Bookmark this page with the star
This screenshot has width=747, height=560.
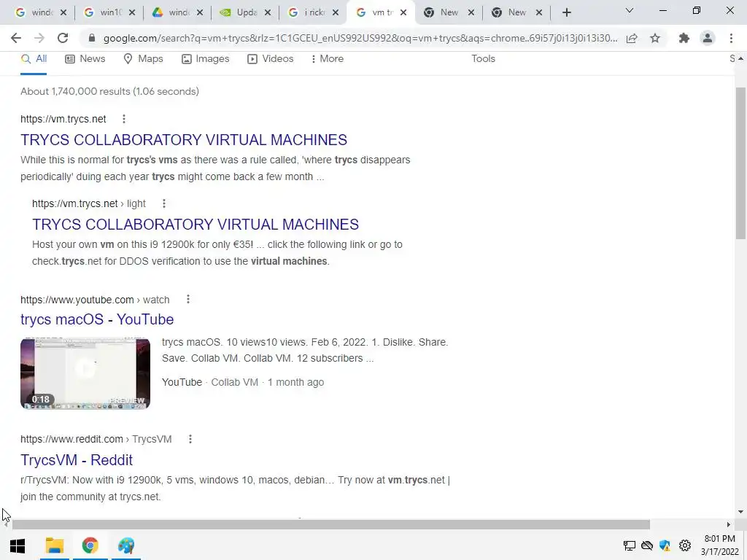point(655,38)
